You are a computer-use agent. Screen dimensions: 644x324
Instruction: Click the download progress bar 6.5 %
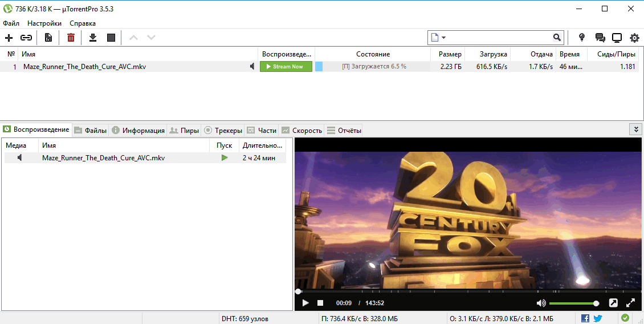pyautogui.click(x=373, y=67)
